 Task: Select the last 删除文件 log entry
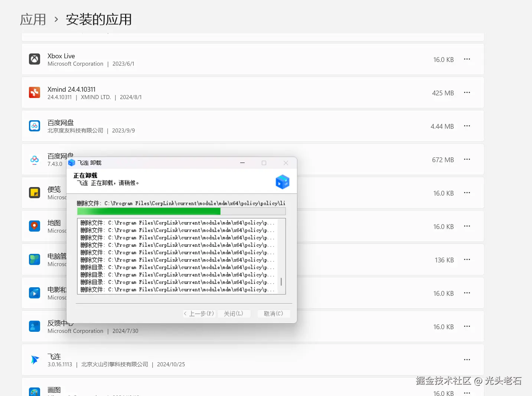click(177, 289)
